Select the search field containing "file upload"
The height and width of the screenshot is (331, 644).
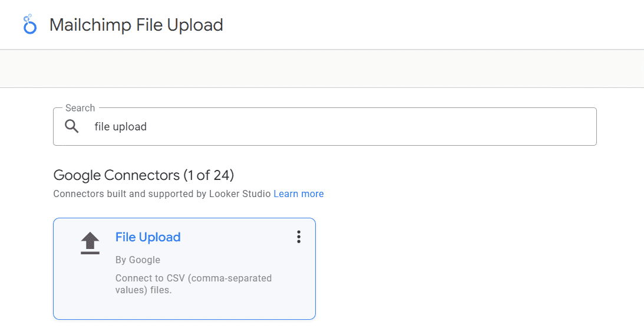point(325,126)
